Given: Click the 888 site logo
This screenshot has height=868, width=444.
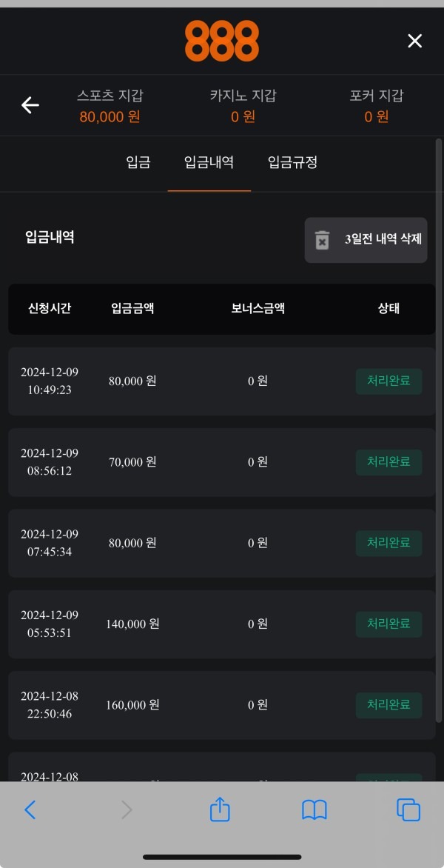Looking at the screenshot, I should [221, 41].
